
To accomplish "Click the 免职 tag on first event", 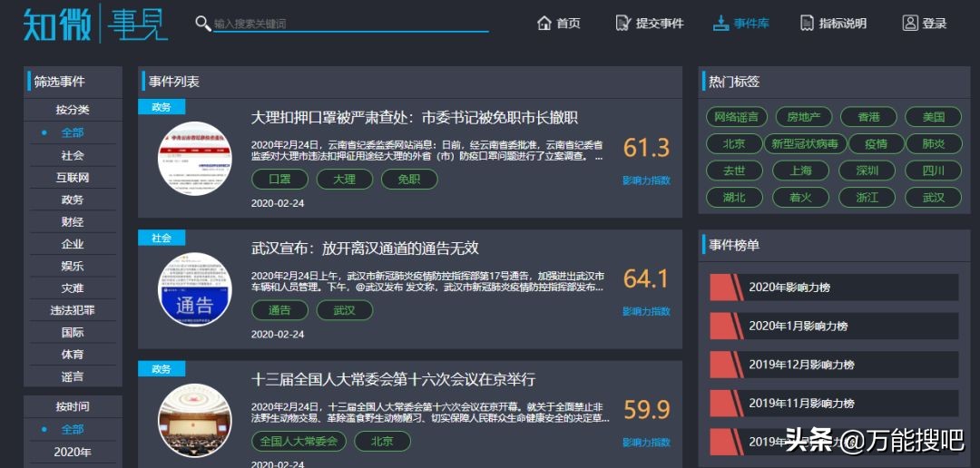I will coord(409,180).
